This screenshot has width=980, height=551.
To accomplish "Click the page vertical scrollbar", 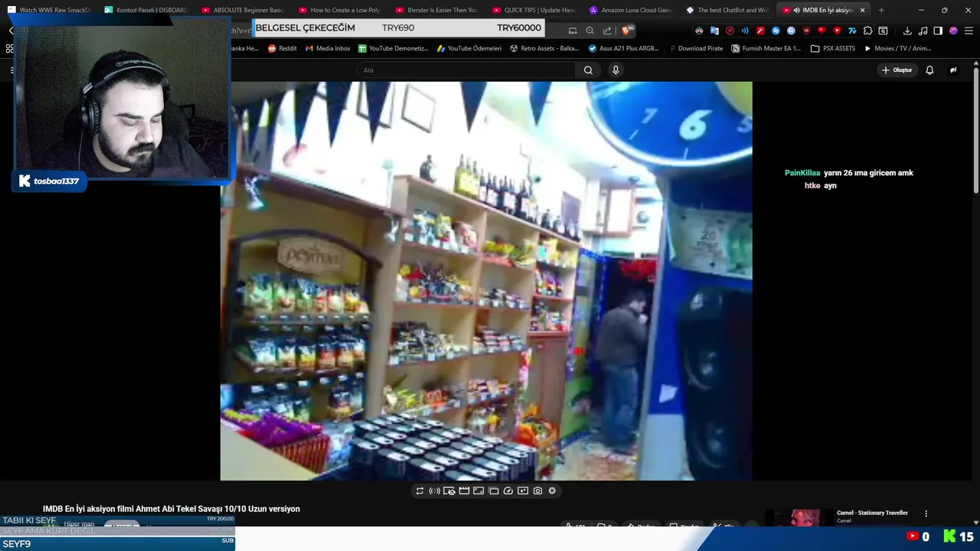I will [975, 130].
